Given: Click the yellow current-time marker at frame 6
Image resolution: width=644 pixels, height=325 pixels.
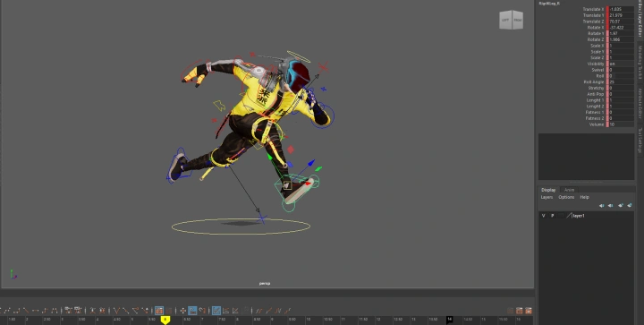Looking at the screenshot, I should coord(165,320).
